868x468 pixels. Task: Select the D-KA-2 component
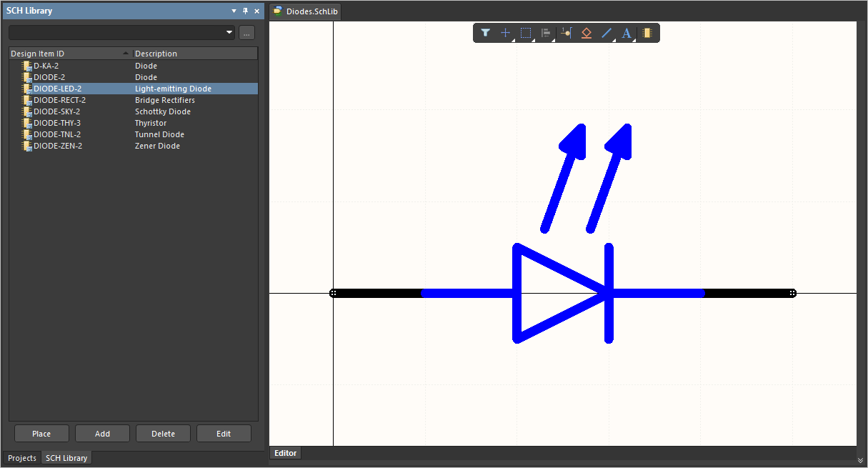coord(46,66)
